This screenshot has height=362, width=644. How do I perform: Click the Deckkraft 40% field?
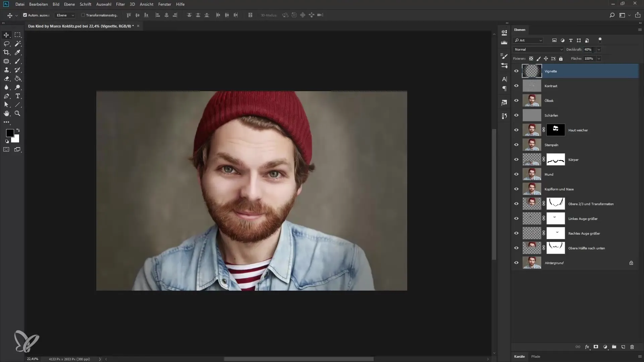[589, 50]
